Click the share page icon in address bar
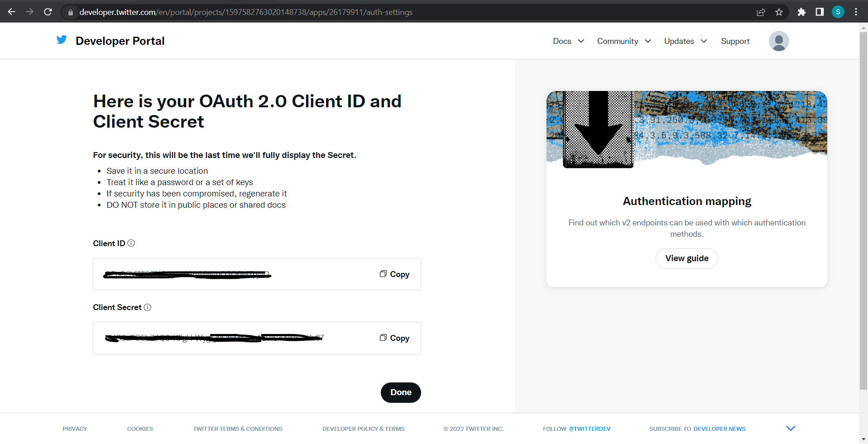This screenshot has height=444, width=868. tap(761, 12)
